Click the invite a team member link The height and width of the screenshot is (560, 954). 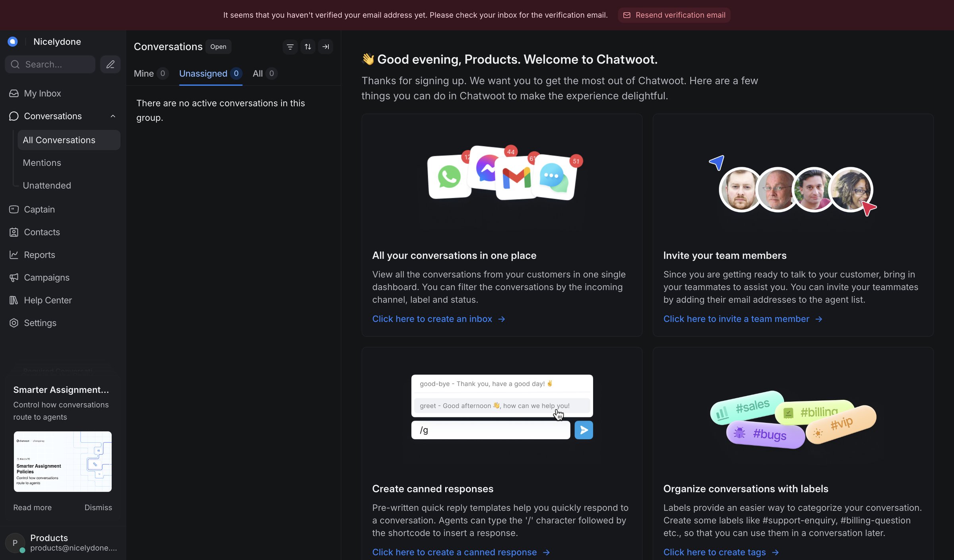(x=743, y=319)
